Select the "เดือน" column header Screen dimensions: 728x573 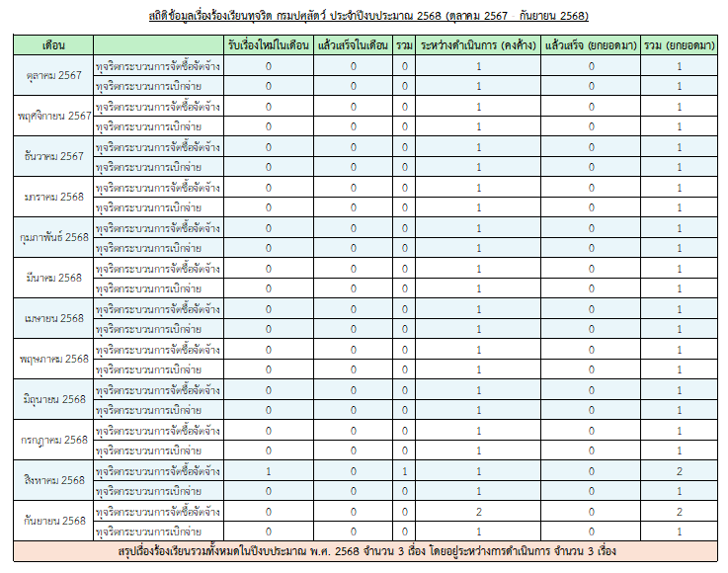pyautogui.click(x=53, y=45)
